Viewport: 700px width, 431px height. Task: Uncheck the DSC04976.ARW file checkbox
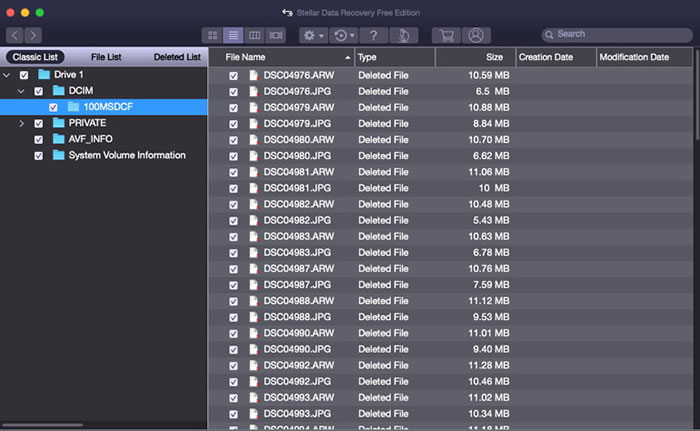[x=234, y=75]
